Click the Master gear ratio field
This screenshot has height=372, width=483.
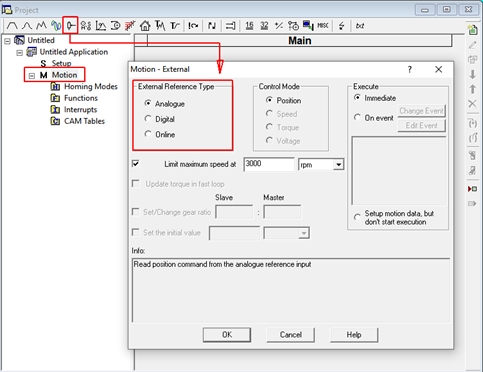282,212
